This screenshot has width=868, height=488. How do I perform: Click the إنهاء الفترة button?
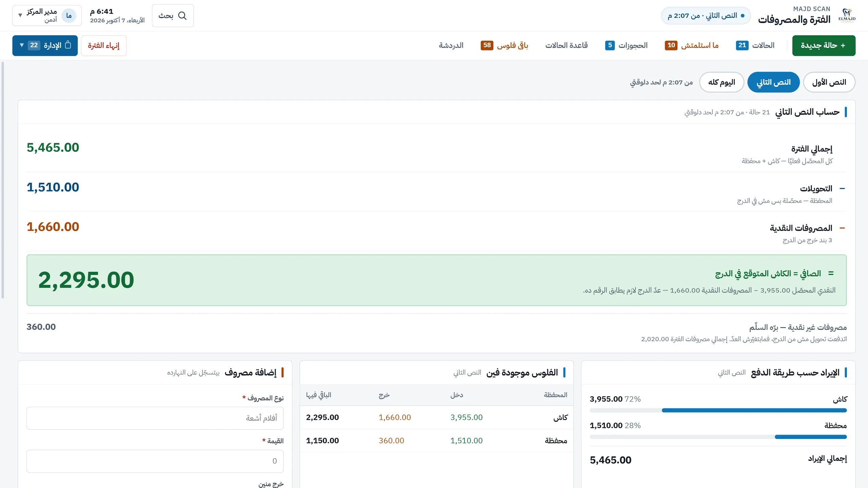[x=103, y=45]
